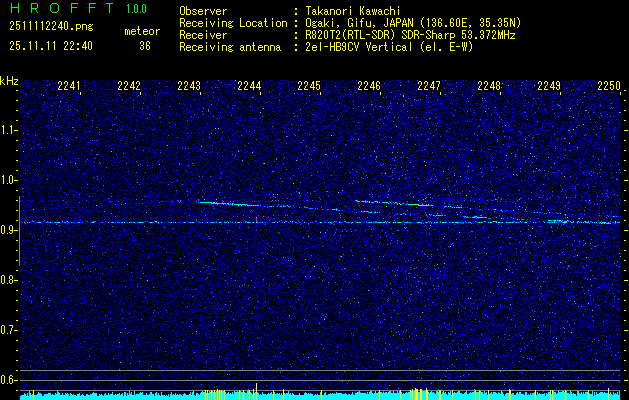Click the tallest yellow spike near 2244

click(256, 391)
